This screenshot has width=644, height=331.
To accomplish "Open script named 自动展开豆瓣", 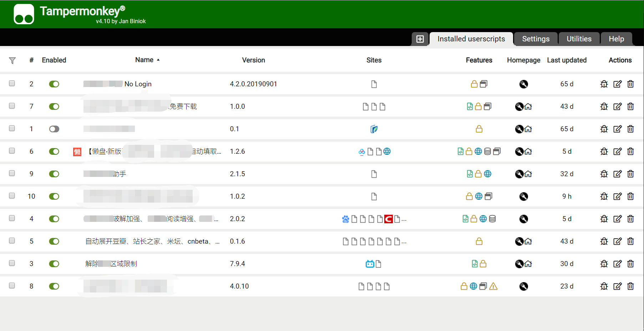I will [x=152, y=241].
